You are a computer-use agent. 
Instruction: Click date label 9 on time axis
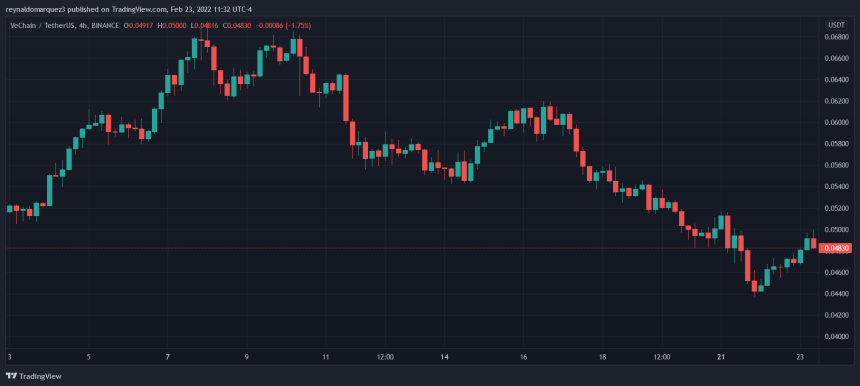pos(247,357)
